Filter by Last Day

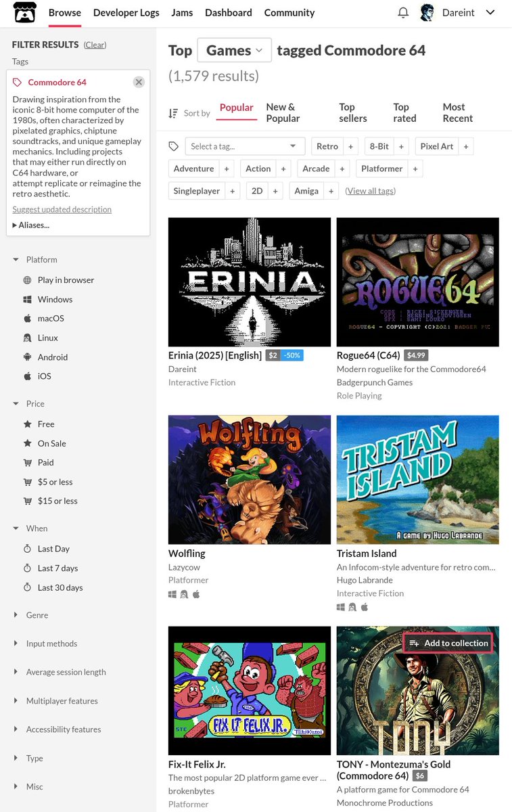point(46,549)
